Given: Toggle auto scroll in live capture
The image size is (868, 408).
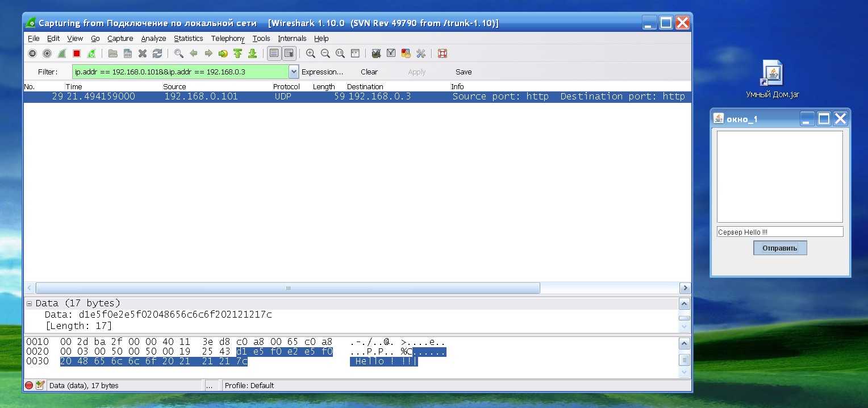Looking at the screenshot, I should coord(289,53).
